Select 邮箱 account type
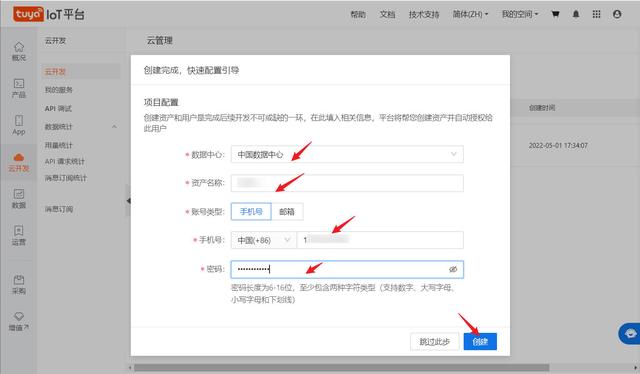Image resolution: width=640 pixels, height=374 pixels. coord(287,211)
